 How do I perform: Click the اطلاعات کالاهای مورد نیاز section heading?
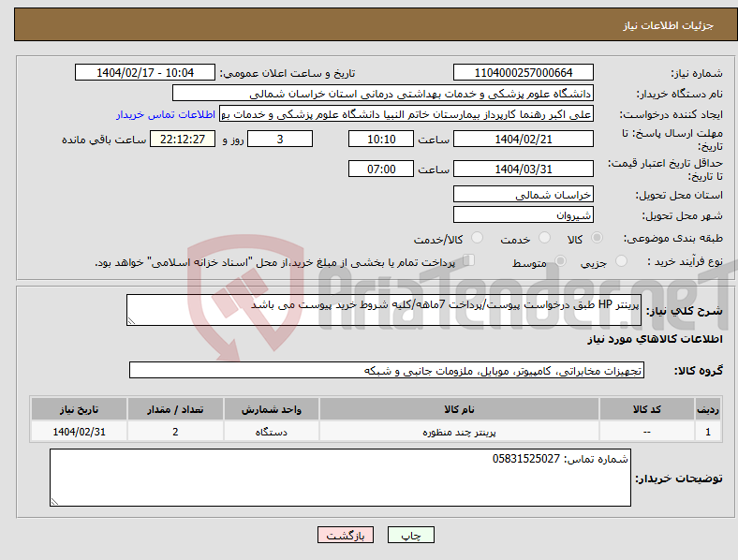click(655, 339)
